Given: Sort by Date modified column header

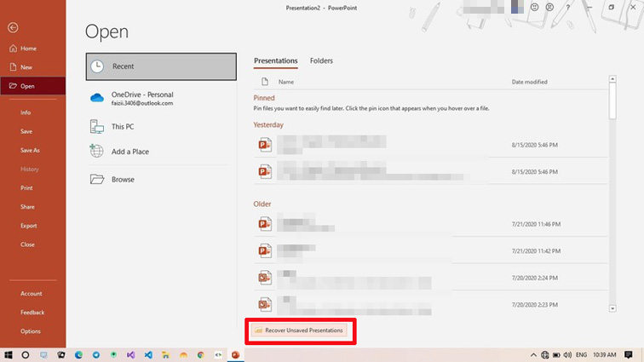Looking at the screenshot, I should (x=529, y=82).
